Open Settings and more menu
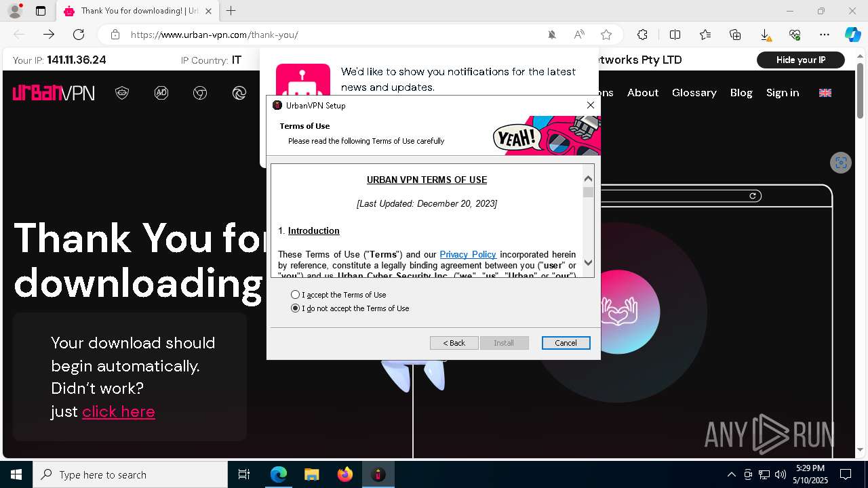Image resolution: width=868 pixels, height=488 pixels. click(x=825, y=35)
